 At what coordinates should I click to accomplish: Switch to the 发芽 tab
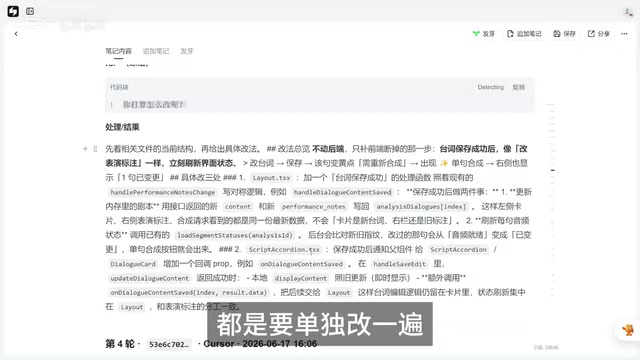point(187,51)
